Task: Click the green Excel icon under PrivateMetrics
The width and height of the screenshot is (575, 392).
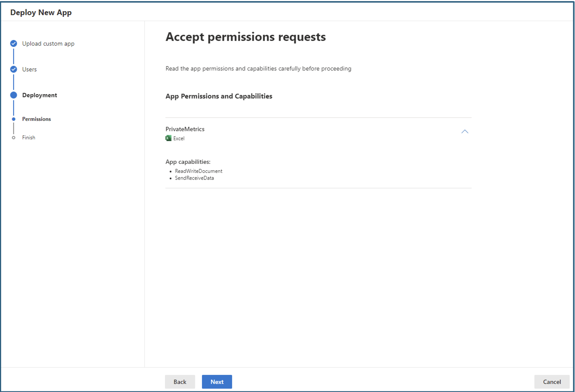Action: point(168,138)
